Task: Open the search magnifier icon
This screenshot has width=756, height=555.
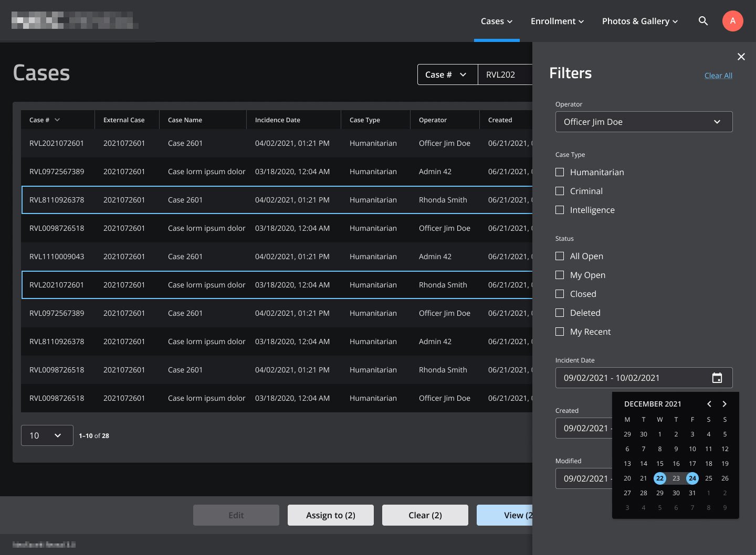Action: tap(703, 21)
